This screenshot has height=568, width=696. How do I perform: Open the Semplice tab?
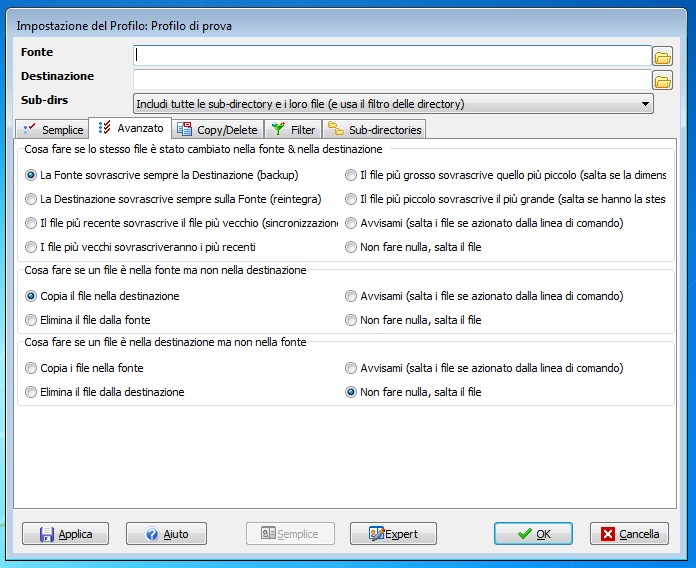coord(53,130)
